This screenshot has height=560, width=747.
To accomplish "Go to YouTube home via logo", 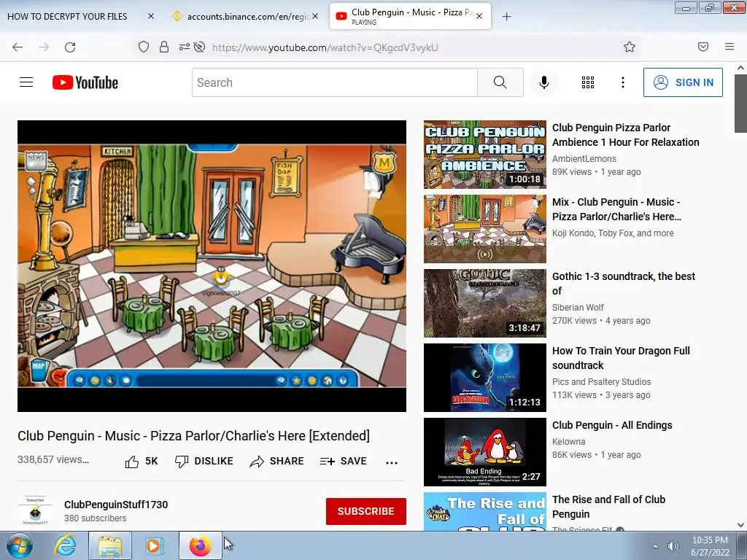I will pyautogui.click(x=85, y=82).
